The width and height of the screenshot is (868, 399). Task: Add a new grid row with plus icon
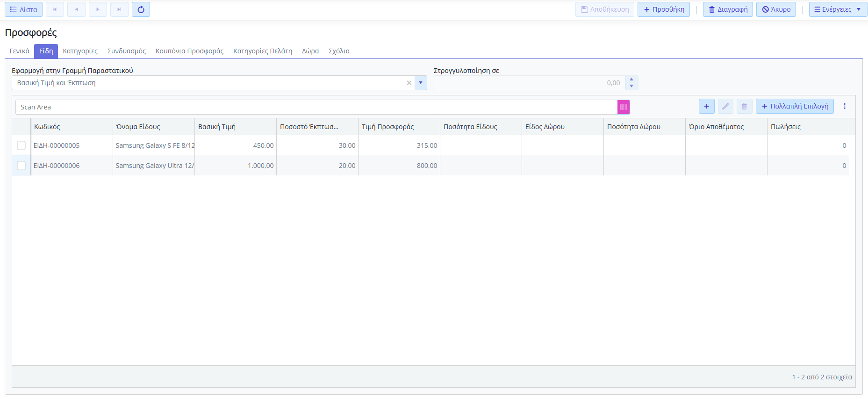click(x=706, y=106)
